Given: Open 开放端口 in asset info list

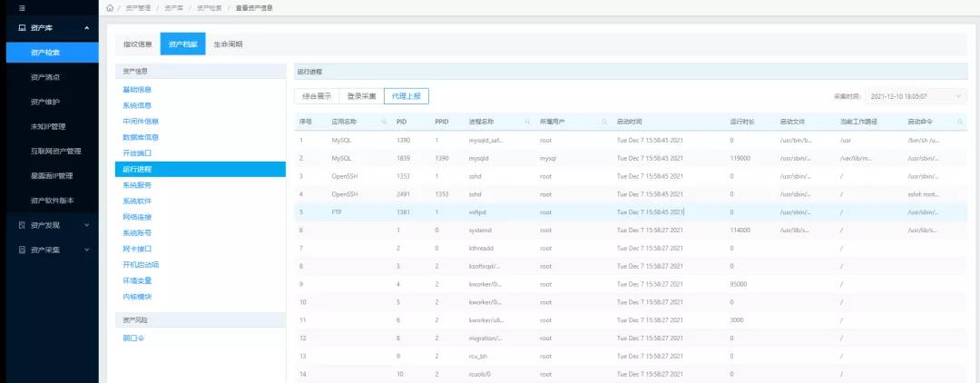Looking at the screenshot, I should point(137,153).
